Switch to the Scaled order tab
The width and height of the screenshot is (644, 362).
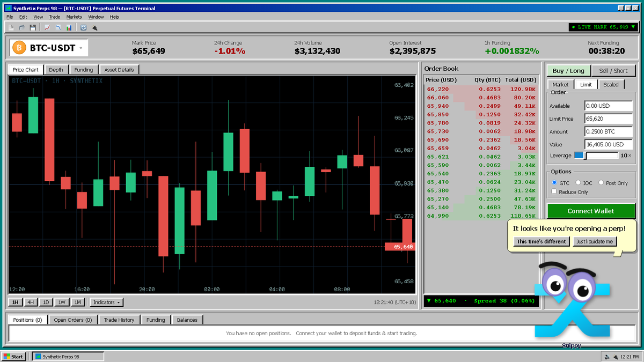tap(611, 85)
